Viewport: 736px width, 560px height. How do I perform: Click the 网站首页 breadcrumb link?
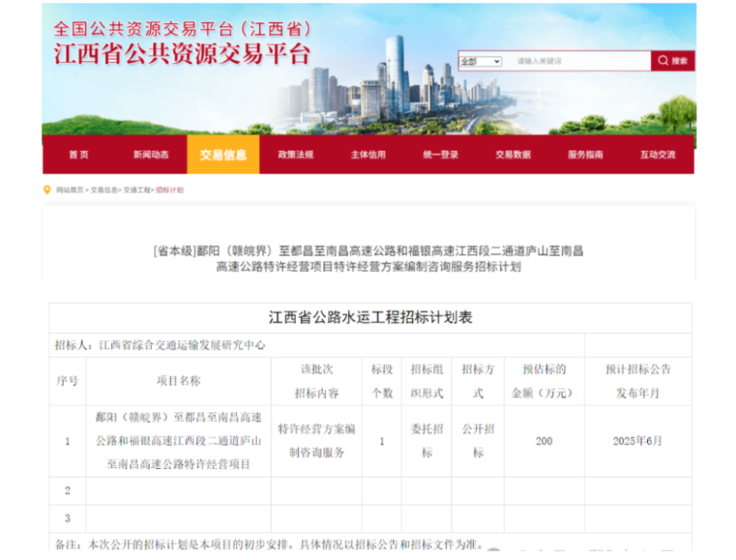tap(70, 190)
